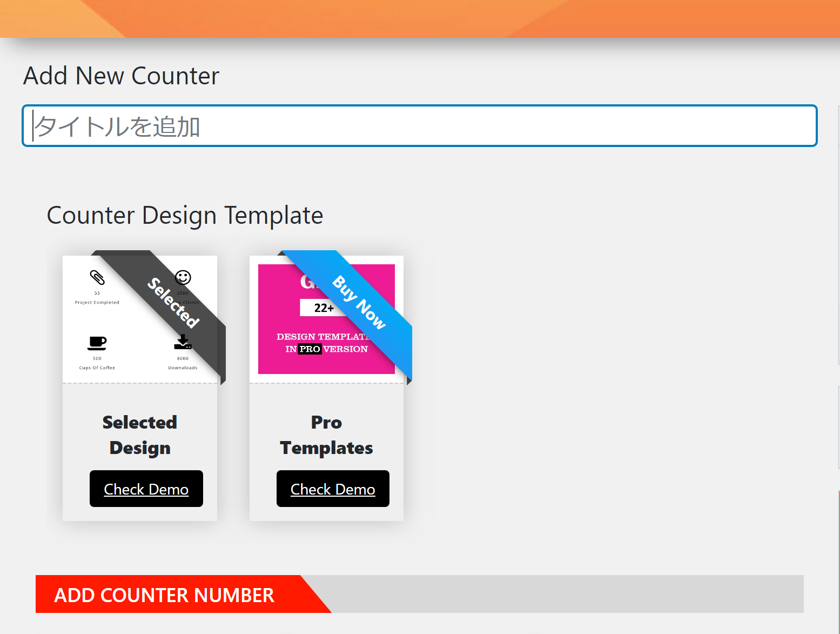The height and width of the screenshot is (634, 840).
Task: Focus the title input field
Action: [419, 126]
